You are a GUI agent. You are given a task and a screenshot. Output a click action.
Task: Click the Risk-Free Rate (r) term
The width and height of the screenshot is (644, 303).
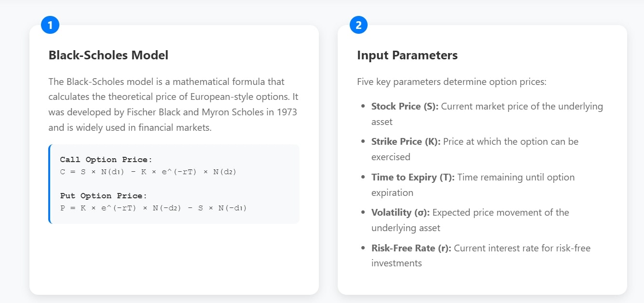pos(411,248)
